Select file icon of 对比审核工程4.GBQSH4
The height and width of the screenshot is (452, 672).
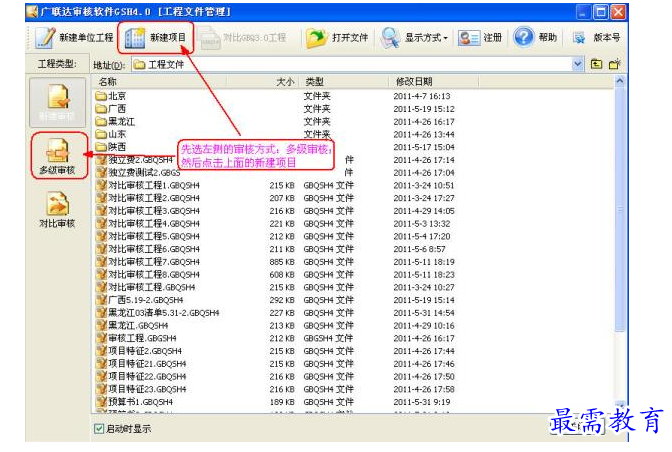point(101,223)
